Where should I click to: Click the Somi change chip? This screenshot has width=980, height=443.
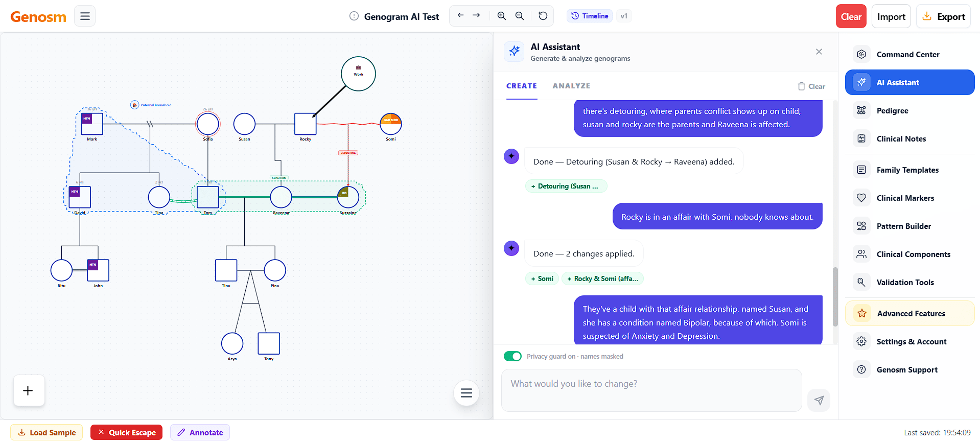pyautogui.click(x=542, y=278)
